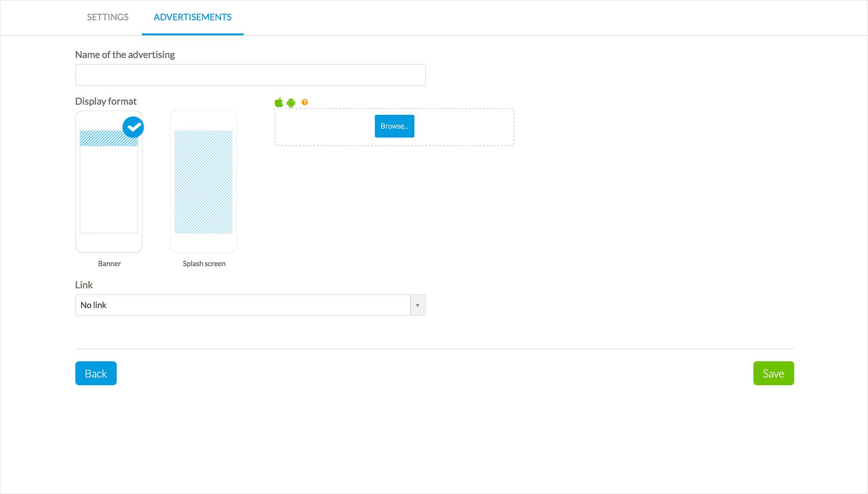Click the blue checkmark badge on Banner

tap(133, 127)
